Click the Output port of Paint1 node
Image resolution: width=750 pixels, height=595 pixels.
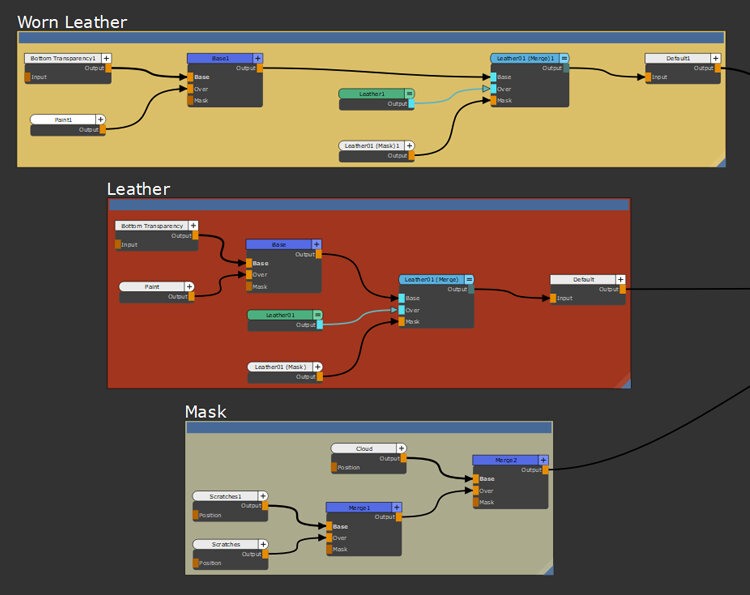pos(101,129)
